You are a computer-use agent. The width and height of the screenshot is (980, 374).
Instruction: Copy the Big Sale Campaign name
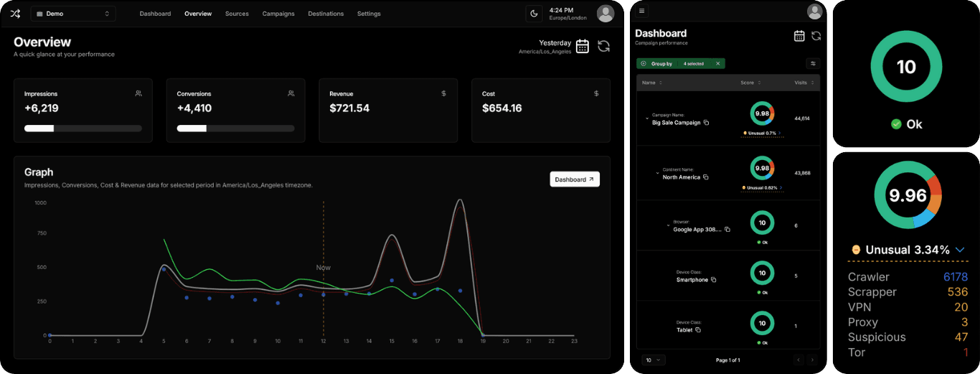706,123
